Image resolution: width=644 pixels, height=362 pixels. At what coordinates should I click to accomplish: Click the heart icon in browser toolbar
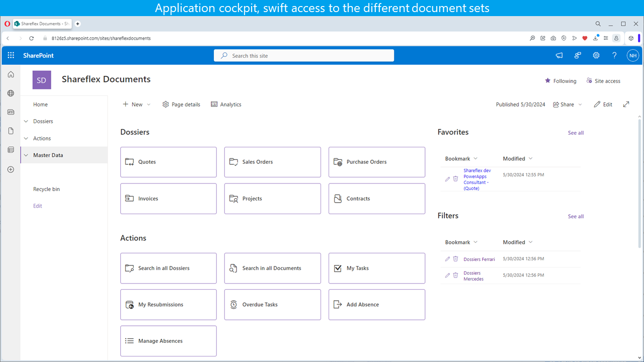pyautogui.click(x=585, y=38)
